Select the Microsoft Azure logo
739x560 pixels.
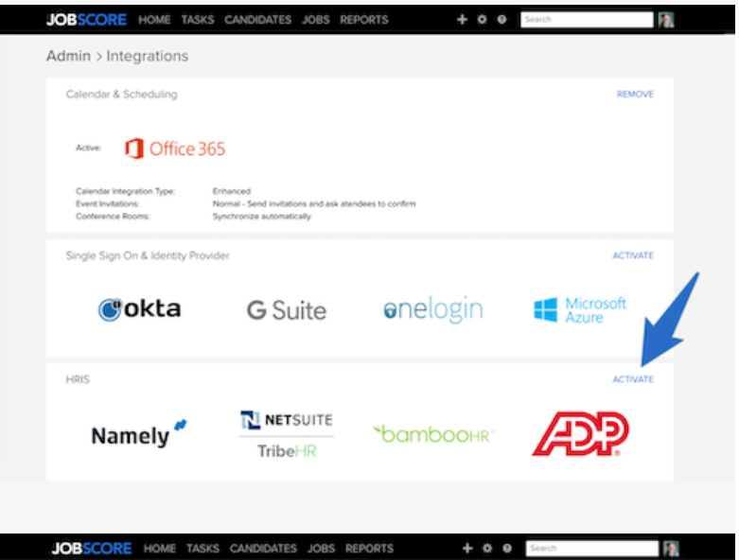pos(580,310)
